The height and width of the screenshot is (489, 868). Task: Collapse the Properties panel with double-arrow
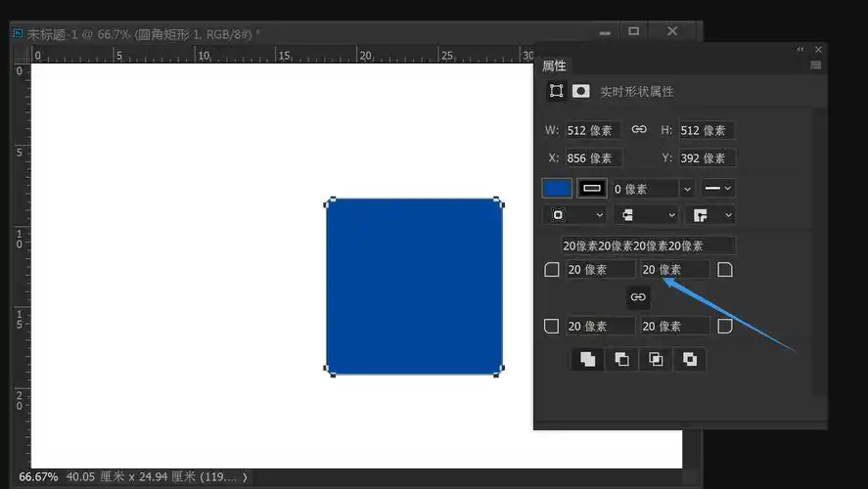(800, 49)
